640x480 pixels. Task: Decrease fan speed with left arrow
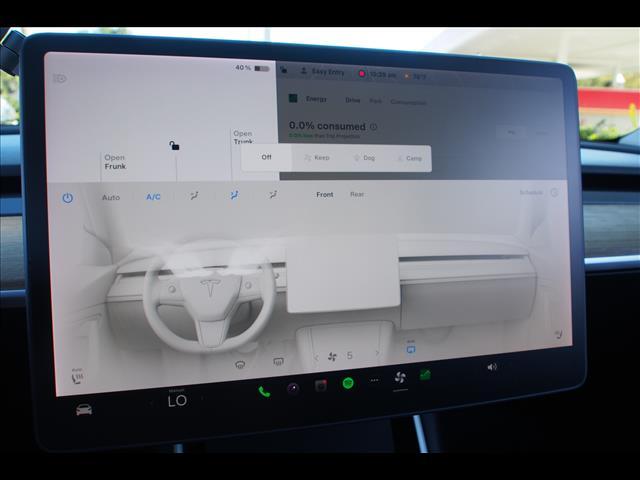click(x=316, y=358)
